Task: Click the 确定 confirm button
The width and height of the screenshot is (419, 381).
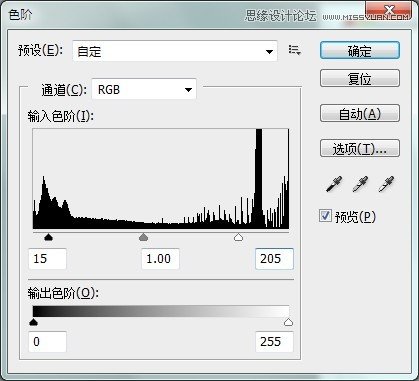Action: click(360, 50)
